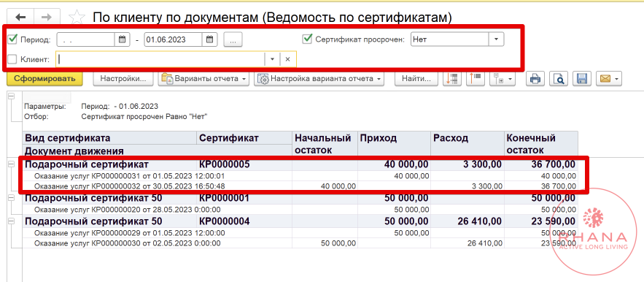
Task: Select the Вид сертификата column header
Action: click(x=110, y=138)
